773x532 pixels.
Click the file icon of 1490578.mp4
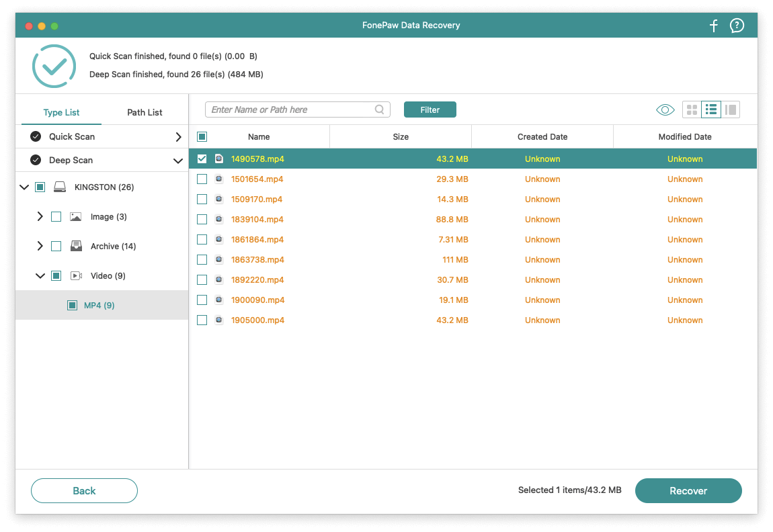pos(219,159)
